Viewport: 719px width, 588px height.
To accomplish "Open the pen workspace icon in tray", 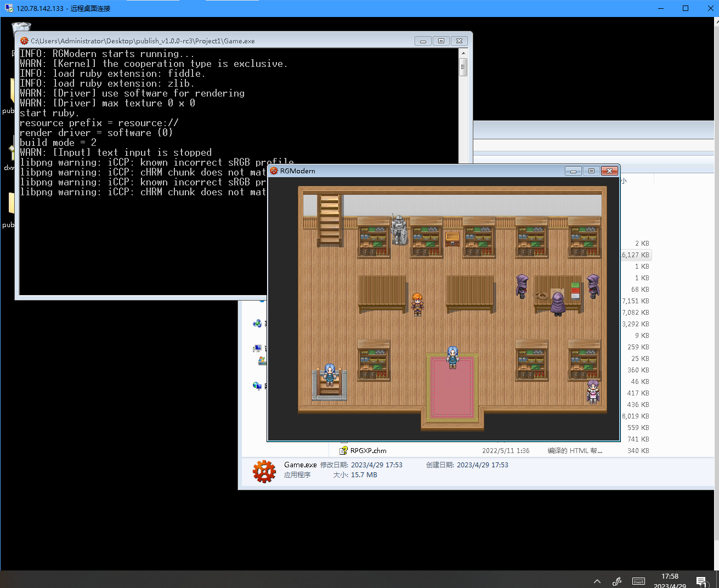I will [617, 581].
